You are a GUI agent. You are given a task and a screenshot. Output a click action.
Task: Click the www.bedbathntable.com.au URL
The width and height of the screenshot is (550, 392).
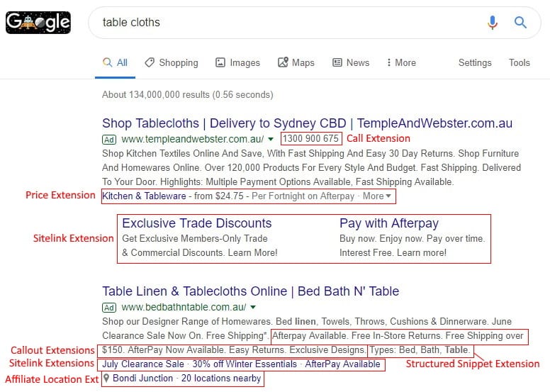click(184, 307)
